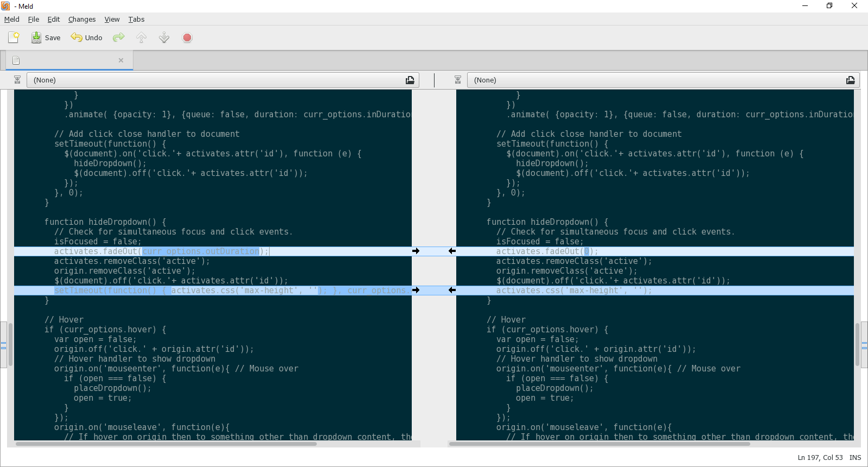Click 'Ln 197, Col 53' status text
Viewport: 868px width, 467px height.
click(820, 457)
